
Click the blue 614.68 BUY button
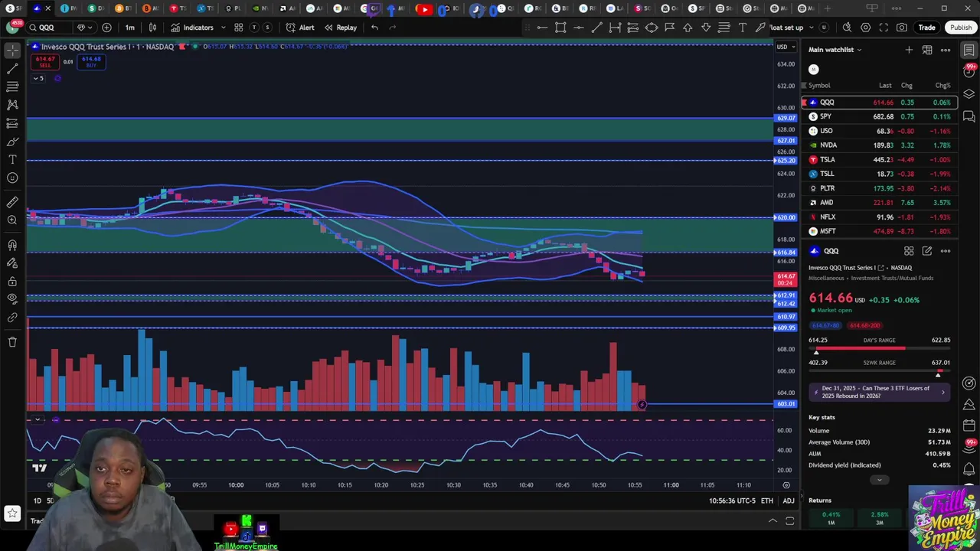click(91, 62)
